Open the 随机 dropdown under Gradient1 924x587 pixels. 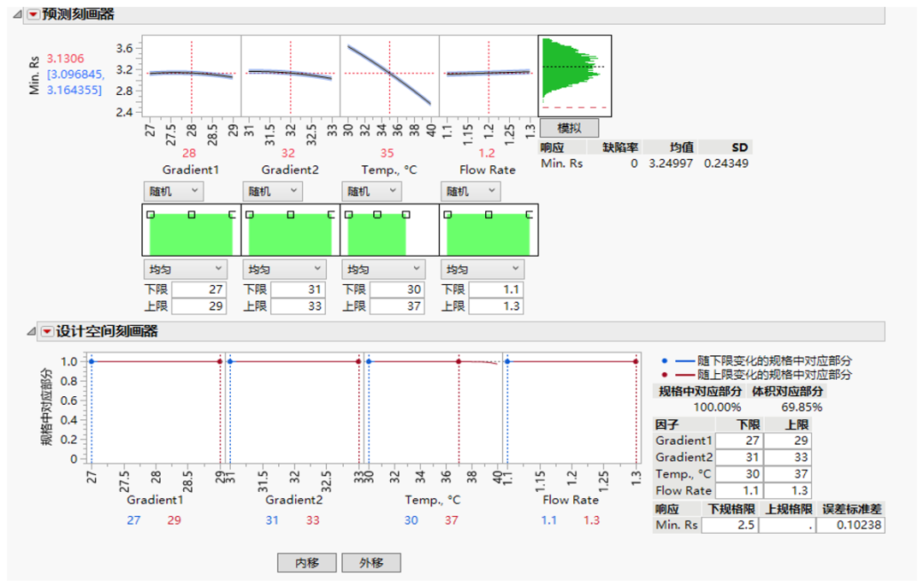tap(174, 192)
